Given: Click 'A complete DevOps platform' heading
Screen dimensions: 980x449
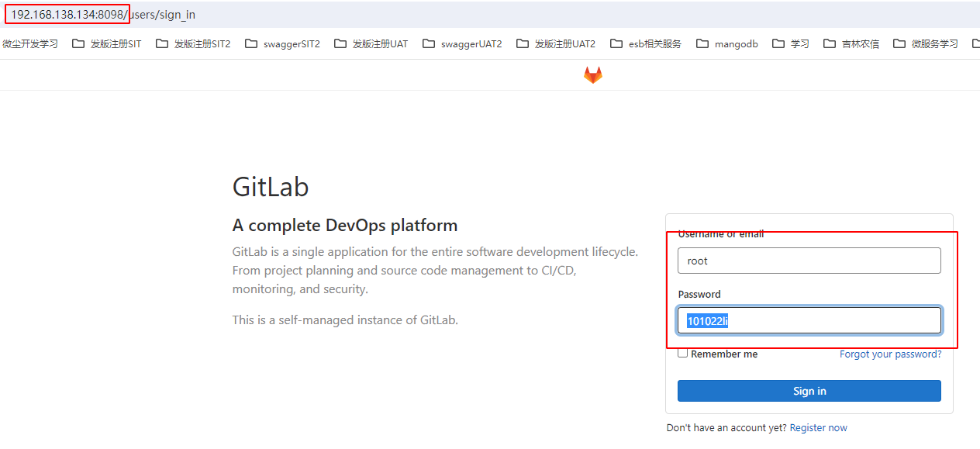Looking at the screenshot, I should 345,226.
